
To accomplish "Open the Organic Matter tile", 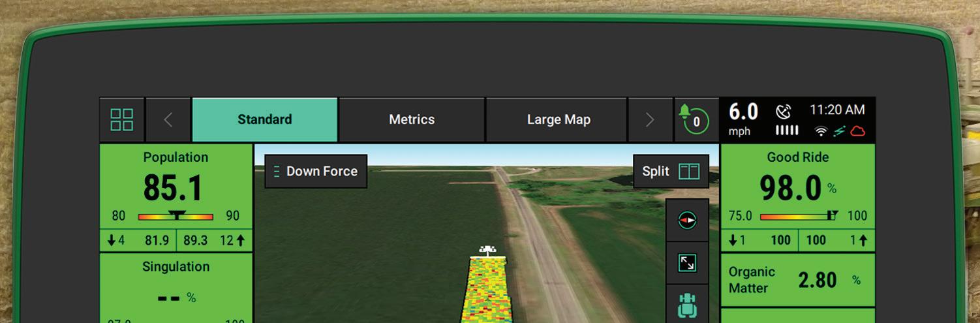I will tap(797, 280).
